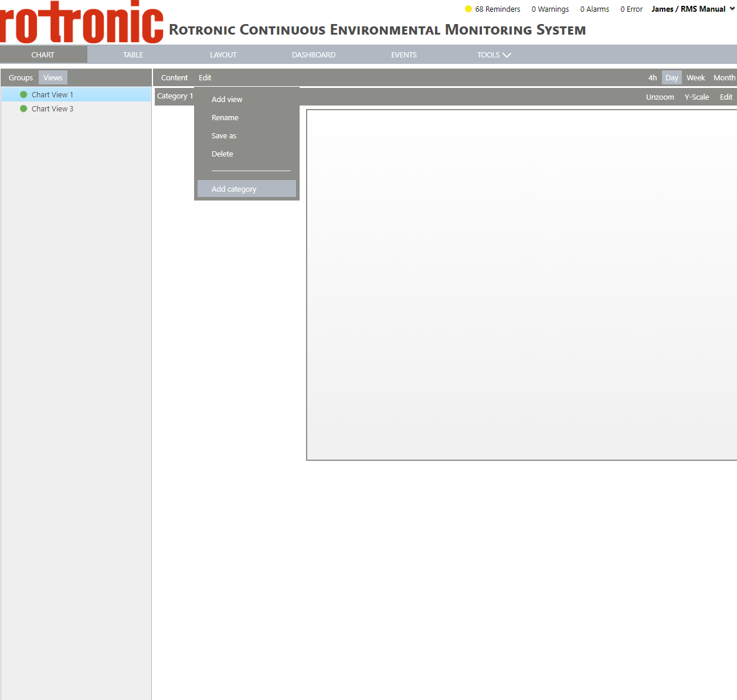Switch to the CHART tab

[x=43, y=55]
